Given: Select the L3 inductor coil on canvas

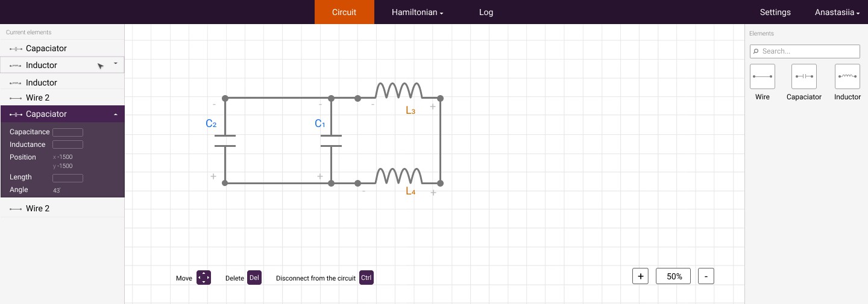Looking at the screenshot, I should (x=398, y=90).
